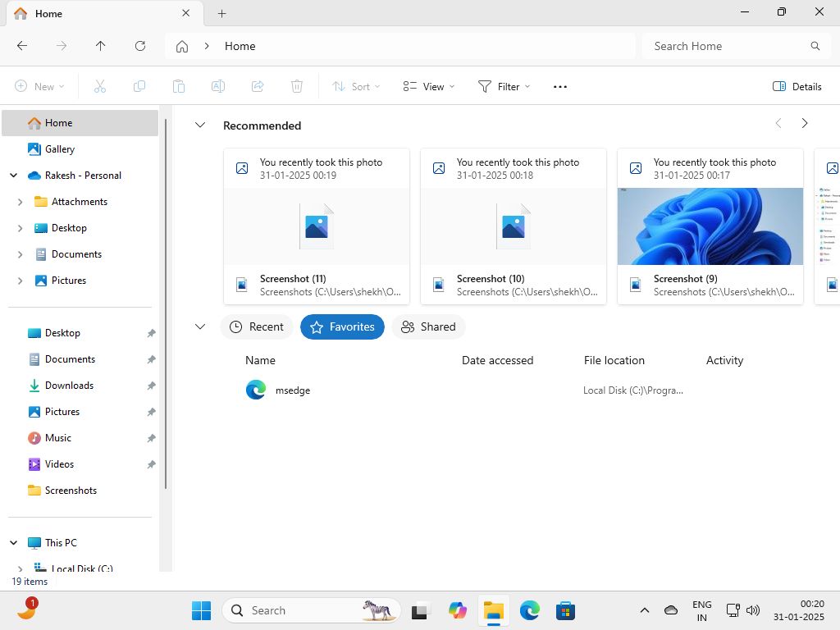Screen dimensions: 840x630
Task: Expand the Attachments folder tree node
Action: (x=20, y=202)
